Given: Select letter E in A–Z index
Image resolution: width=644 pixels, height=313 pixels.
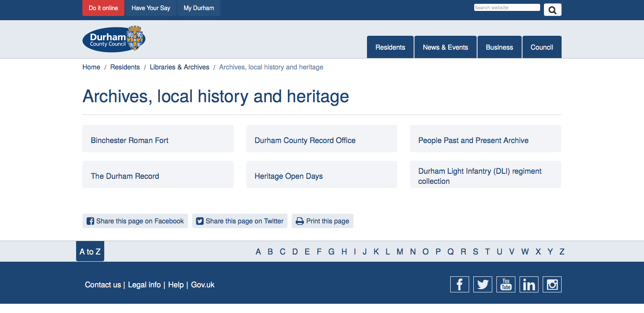Looking at the screenshot, I should coord(307,252).
